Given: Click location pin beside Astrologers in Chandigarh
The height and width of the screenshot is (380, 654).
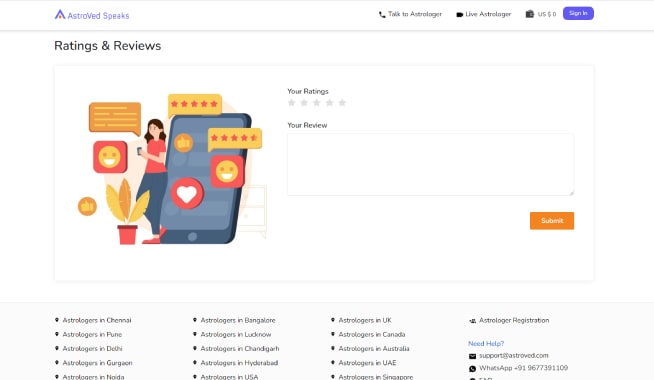Looking at the screenshot, I should (195, 348).
